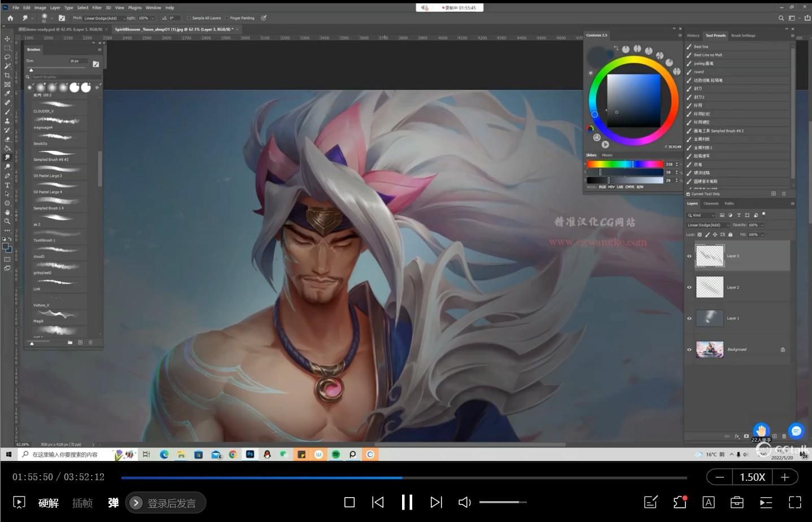Select the Hand tool

7,212
